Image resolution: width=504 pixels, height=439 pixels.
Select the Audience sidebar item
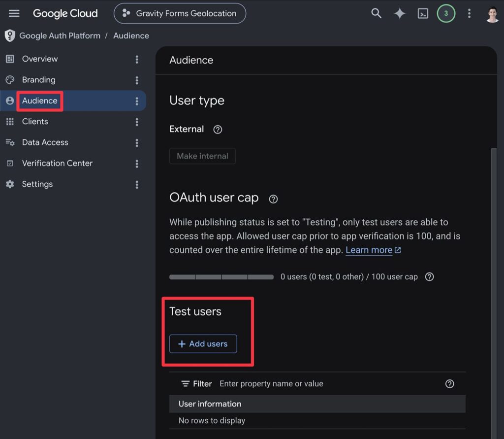pos(73,101)
